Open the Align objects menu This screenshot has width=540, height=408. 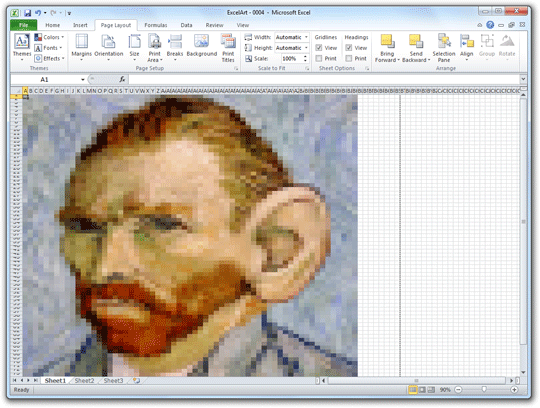(467, 47)
